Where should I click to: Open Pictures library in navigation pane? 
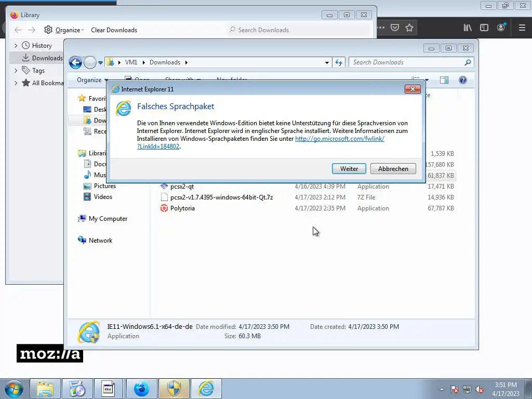coord(104,186)
